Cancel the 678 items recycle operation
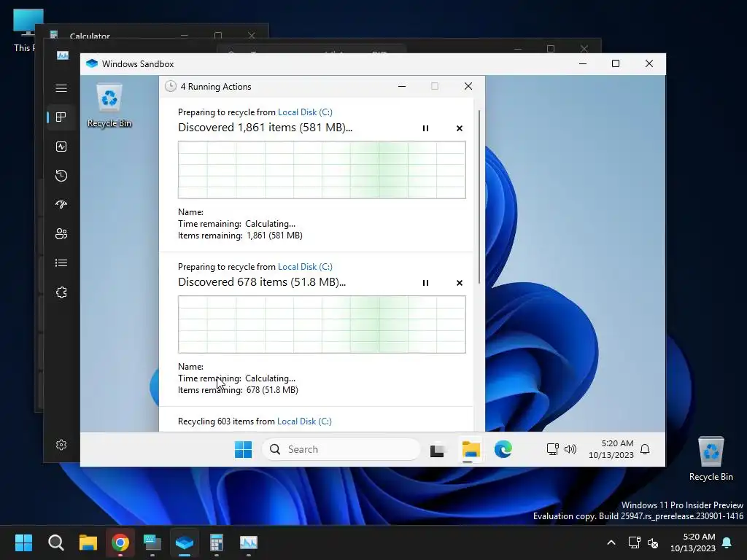This screenshot has height=560, width=747. click(460, 283)
